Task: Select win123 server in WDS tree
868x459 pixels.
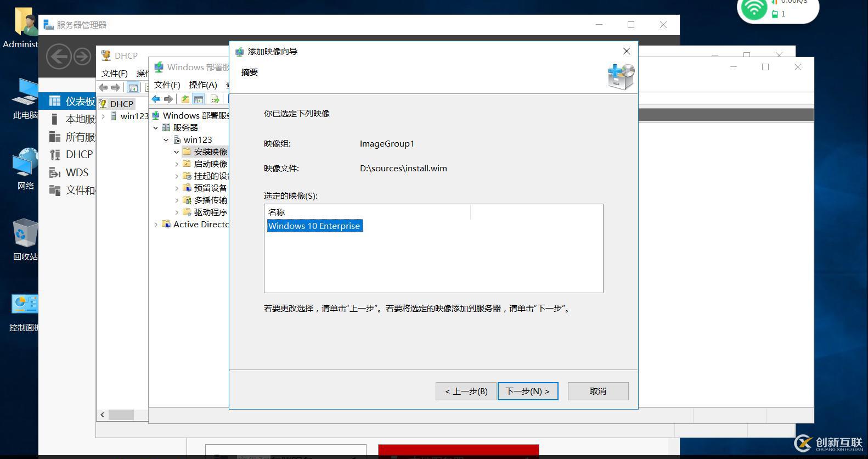Action: tap(193, 139)
